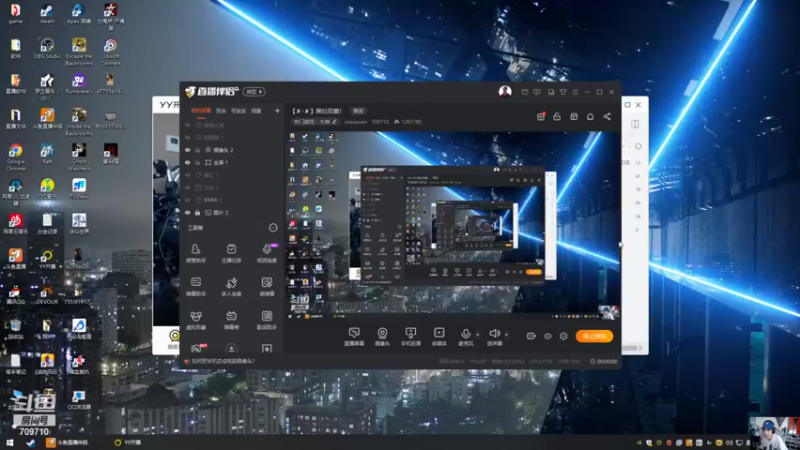Hide the 图片 2 source layer
Viewport: 800px width, 450px height.
[x=187, y=213]
